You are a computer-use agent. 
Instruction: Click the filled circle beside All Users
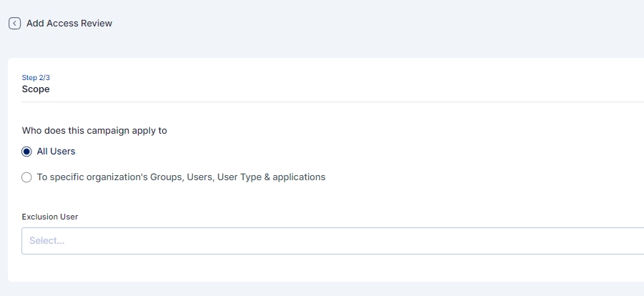[27, 152]
